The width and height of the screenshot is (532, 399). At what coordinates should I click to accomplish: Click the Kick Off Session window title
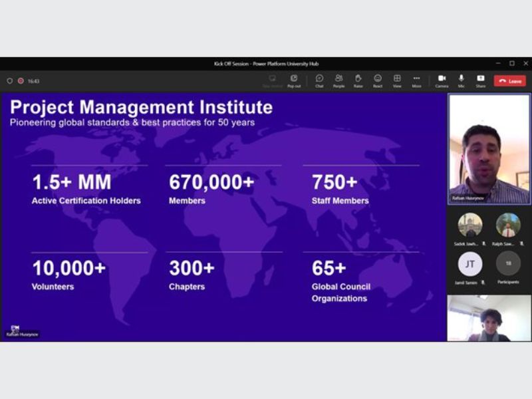tap(266, 64)
